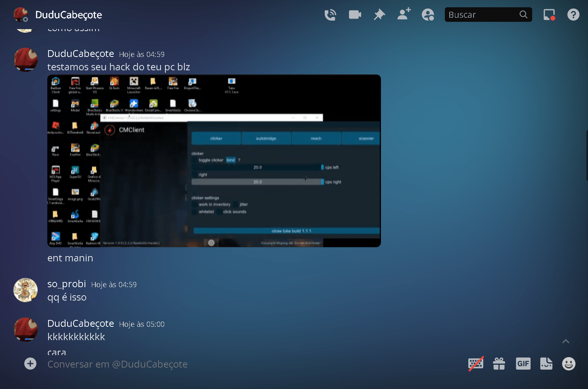Click the DuduCabeçote name in the header
This screenshot has height=389, width=588.
[x=69, y=15]
